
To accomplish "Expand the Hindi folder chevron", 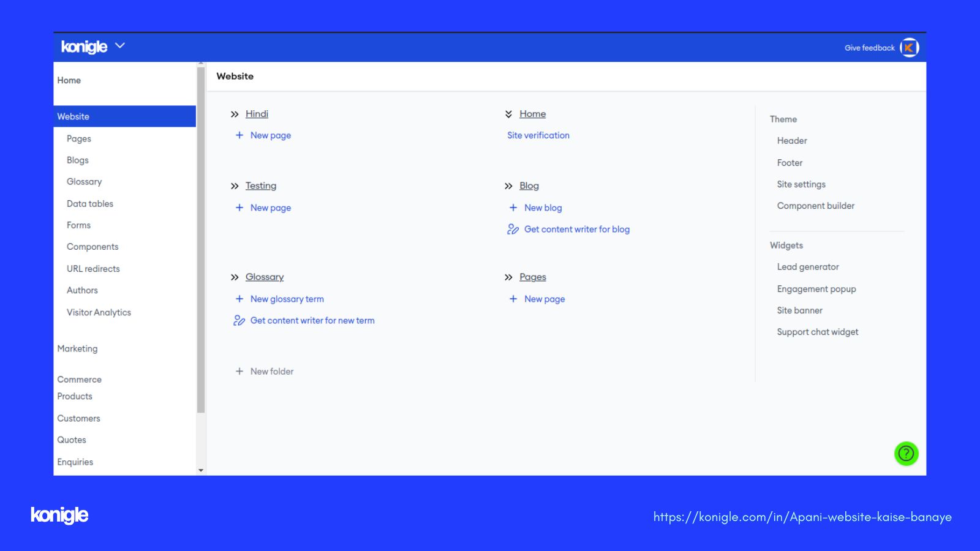I will pyautogui.click(x=235, y=114).
